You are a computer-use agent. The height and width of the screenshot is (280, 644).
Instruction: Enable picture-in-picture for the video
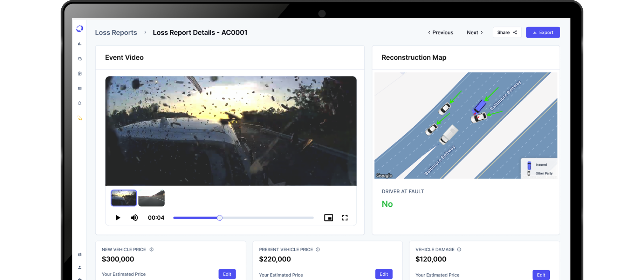point(329,218)
